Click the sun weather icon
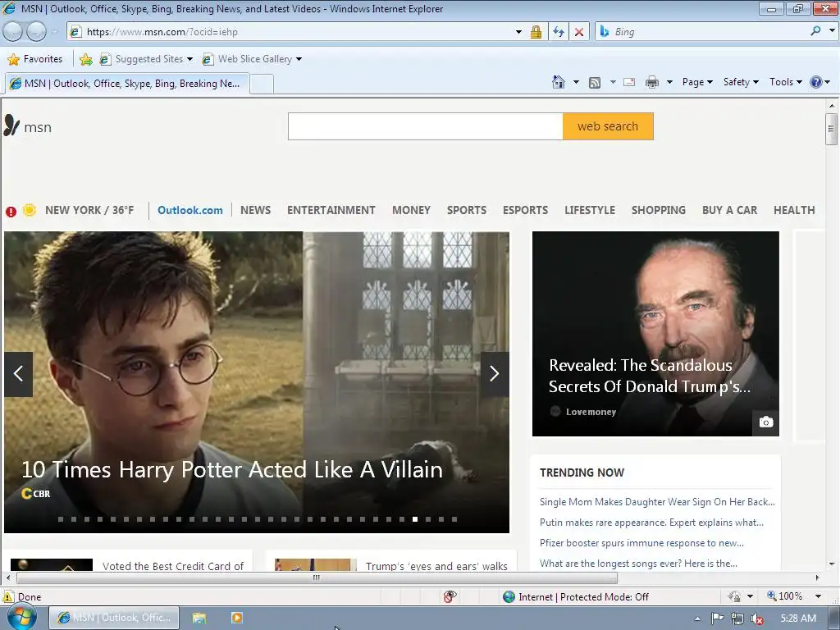Viewport: 840px width, 630px height. [30, 210]
